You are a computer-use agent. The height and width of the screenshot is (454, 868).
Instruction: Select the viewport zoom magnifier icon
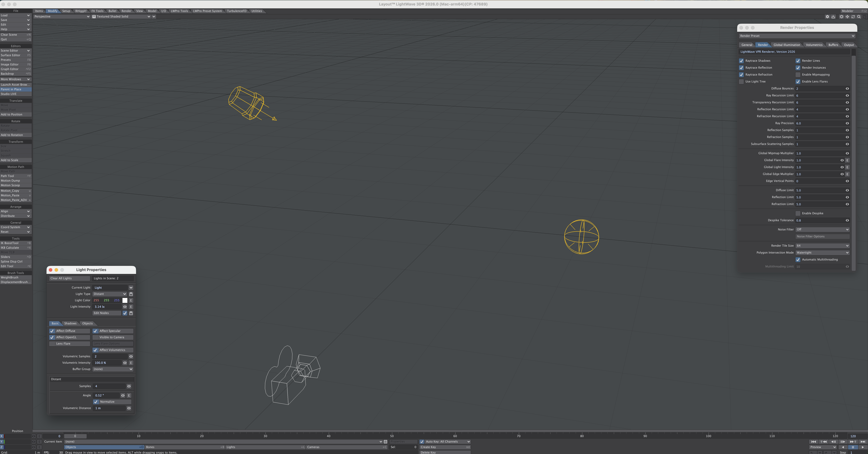pos(859,16)
